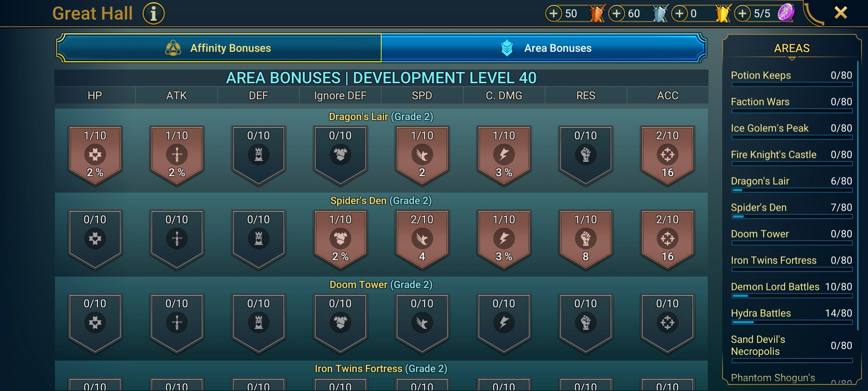Select Dragon's Lair ACC bonus shield
The width and height of the screenshot is (868, 391).
tap(667, 155)
